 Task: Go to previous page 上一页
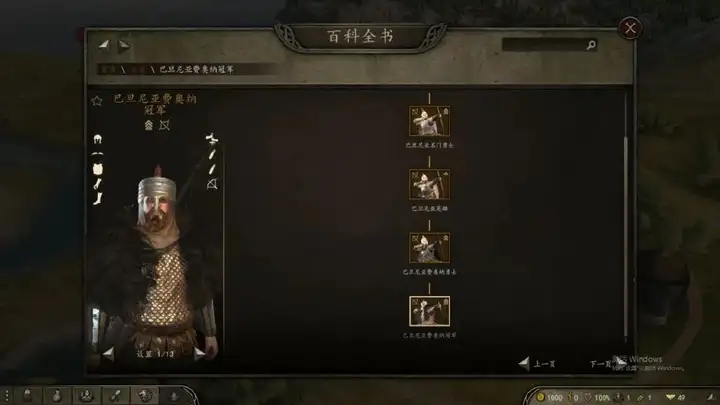[x=537, y=364]
